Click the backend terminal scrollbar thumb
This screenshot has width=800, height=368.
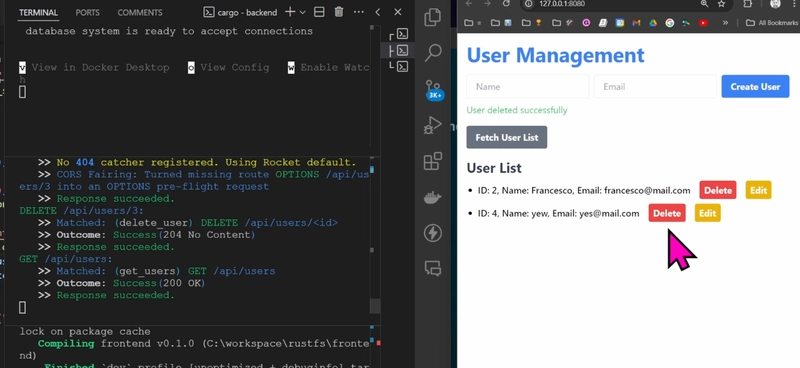pos(375,306)
